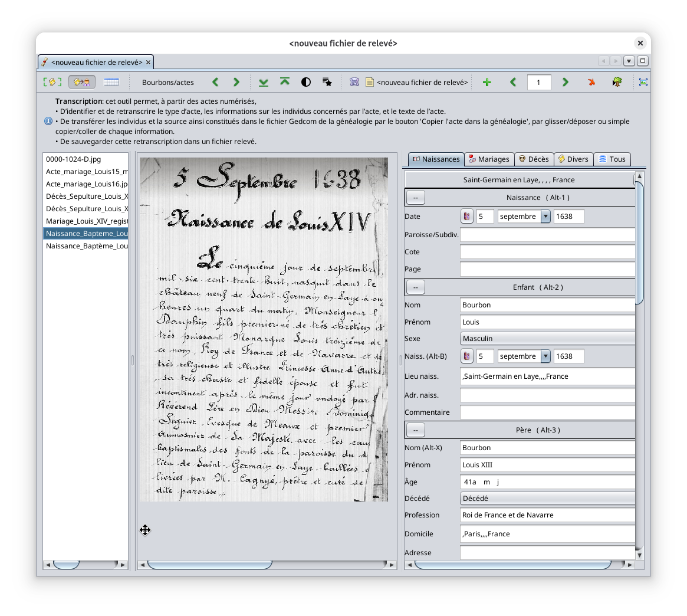Click the Profession field Roi de France
Screen dimensions: 687x616
(x=547, y=515)
